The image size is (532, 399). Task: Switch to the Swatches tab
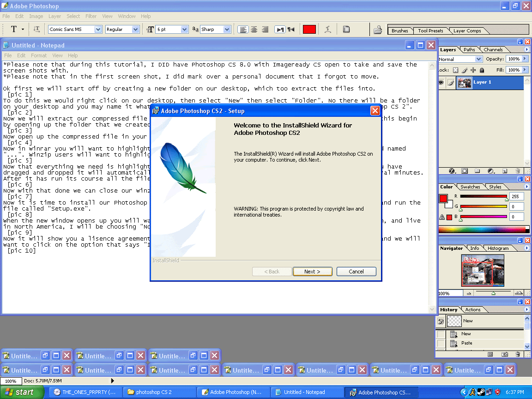pos(470,187)
